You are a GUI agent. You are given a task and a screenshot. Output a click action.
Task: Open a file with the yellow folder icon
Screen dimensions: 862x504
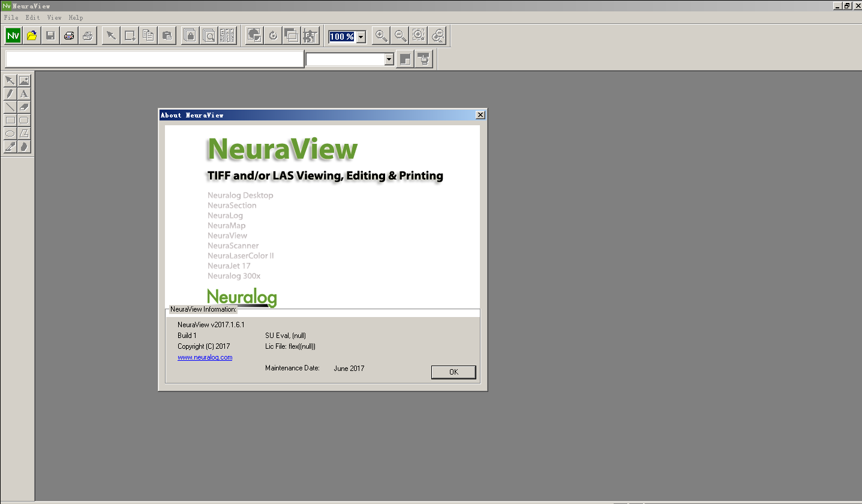click(x=32, y=36)
